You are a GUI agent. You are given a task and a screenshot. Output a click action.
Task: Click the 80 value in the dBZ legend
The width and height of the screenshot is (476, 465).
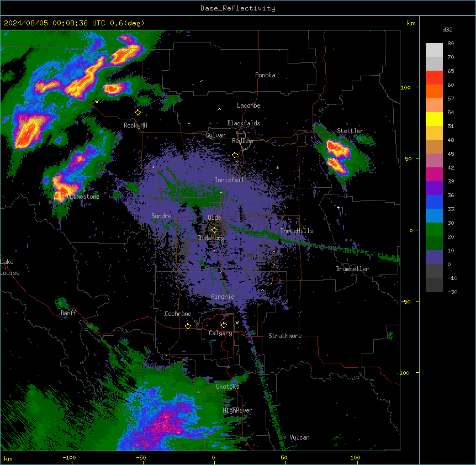click(451, 44)
